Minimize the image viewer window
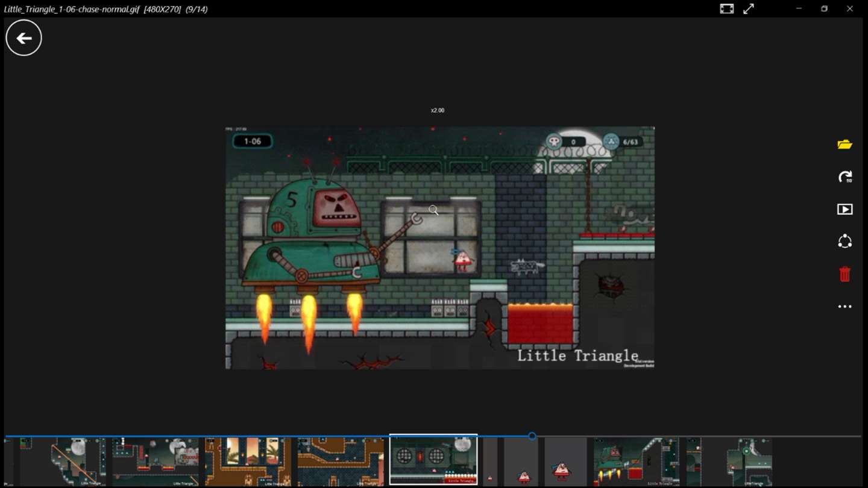The image size is (868, 488). (799, 9)
